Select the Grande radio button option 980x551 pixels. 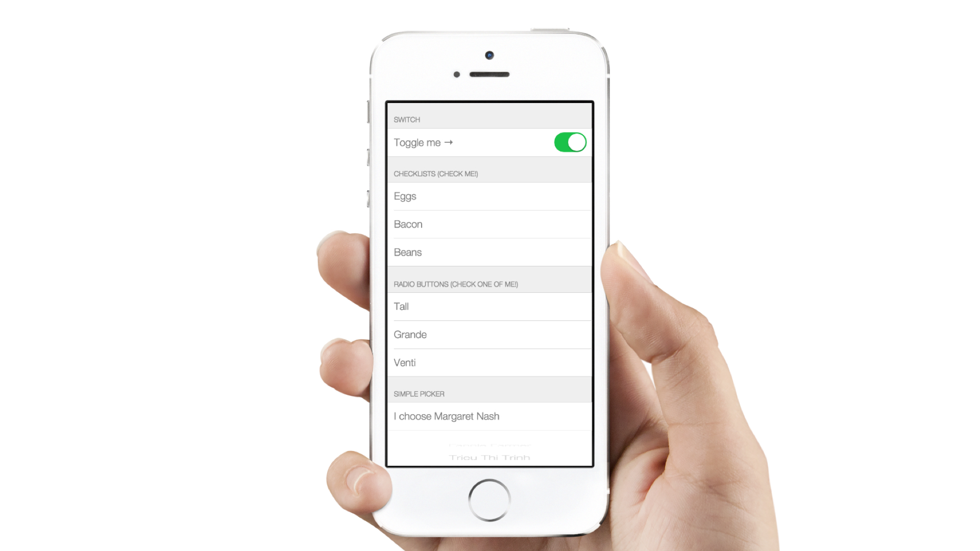tap(489, 334)
